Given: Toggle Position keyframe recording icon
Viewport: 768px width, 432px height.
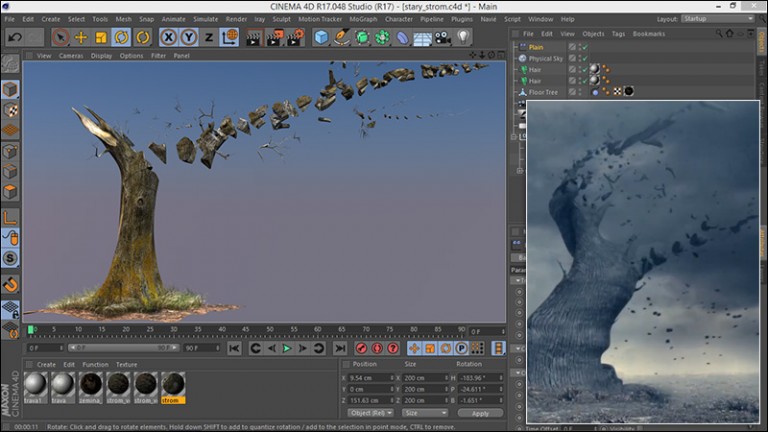Looking at the screenshot, I should [414, 348].
